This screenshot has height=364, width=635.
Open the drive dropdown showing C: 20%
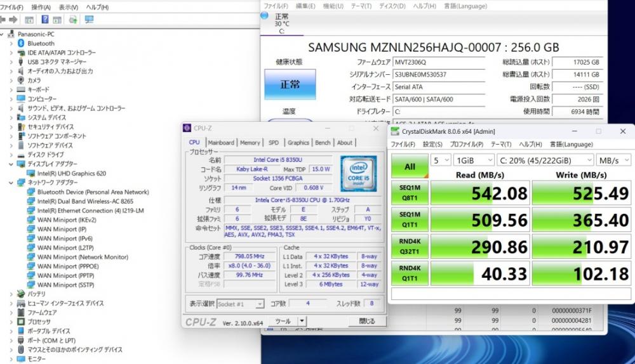545,160
